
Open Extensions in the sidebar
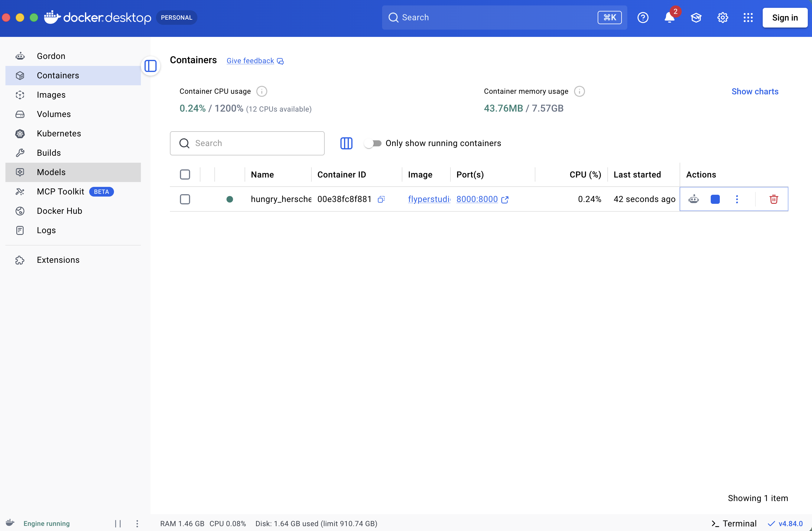[73, 260]
